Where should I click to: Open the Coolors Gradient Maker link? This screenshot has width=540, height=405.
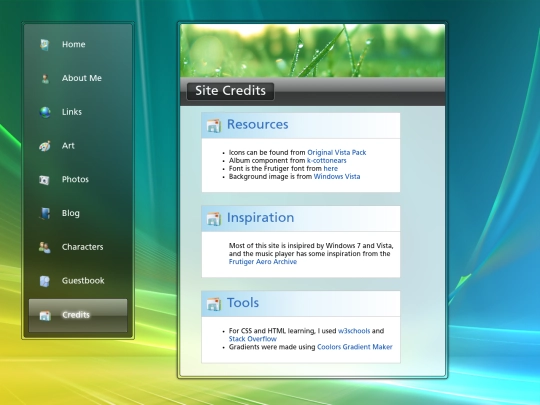[x=354, y=347]
